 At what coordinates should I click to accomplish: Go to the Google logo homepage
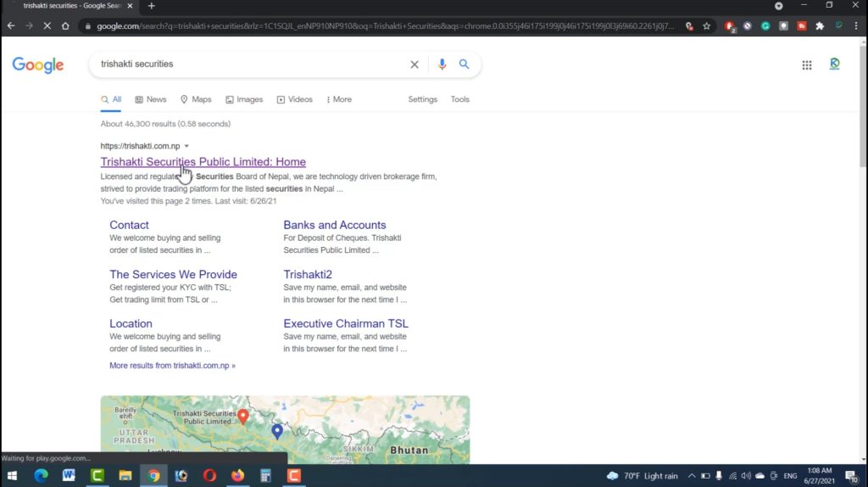tap(38, 64)
